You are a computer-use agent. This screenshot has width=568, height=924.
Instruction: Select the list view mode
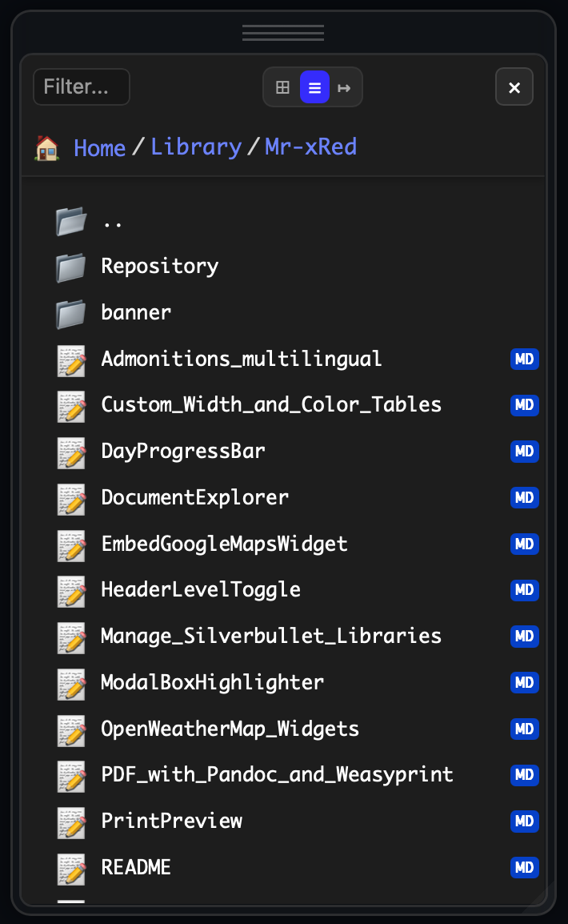point(314,87)
